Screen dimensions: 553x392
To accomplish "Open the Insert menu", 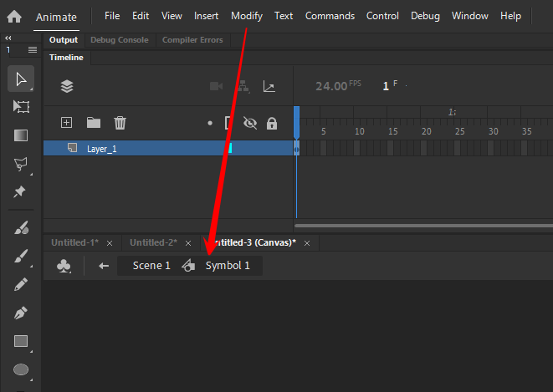I will (206, 16).
